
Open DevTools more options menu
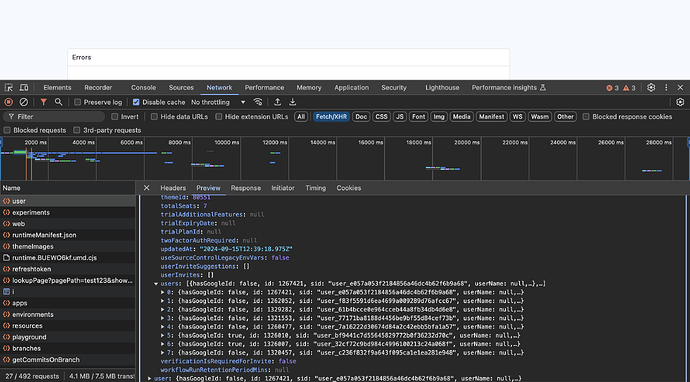[666, 88]
